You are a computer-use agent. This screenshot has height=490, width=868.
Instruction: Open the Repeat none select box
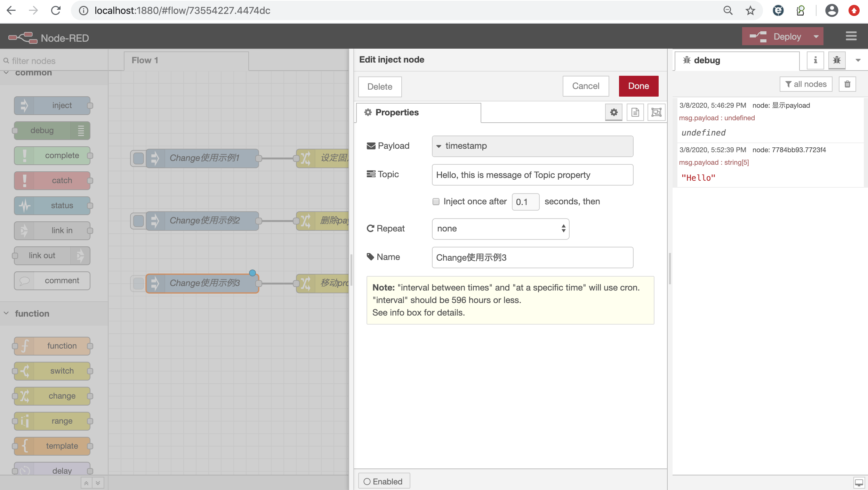[500, 229]
